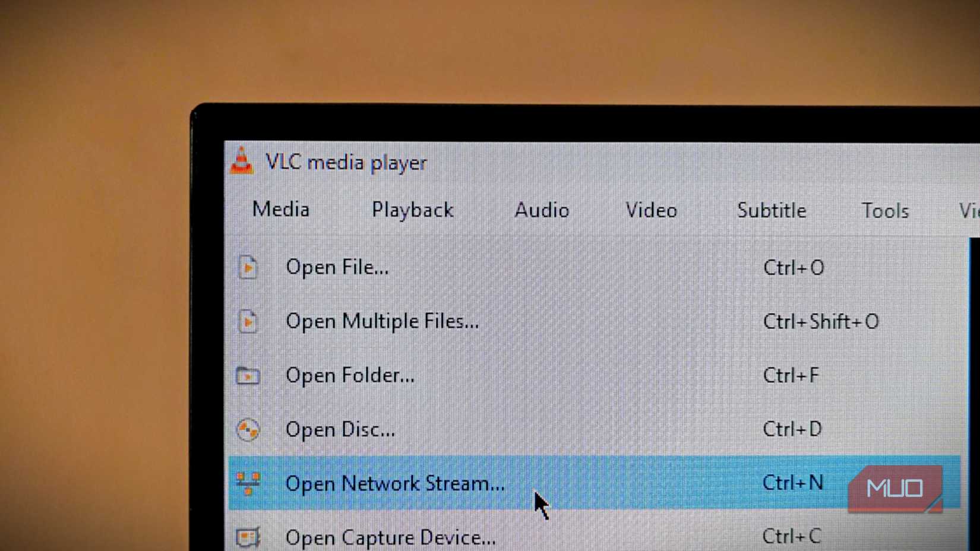The image size is (980, 551).
Task: Click the Ctrl+F shortcut text
Action: [791, 375]
